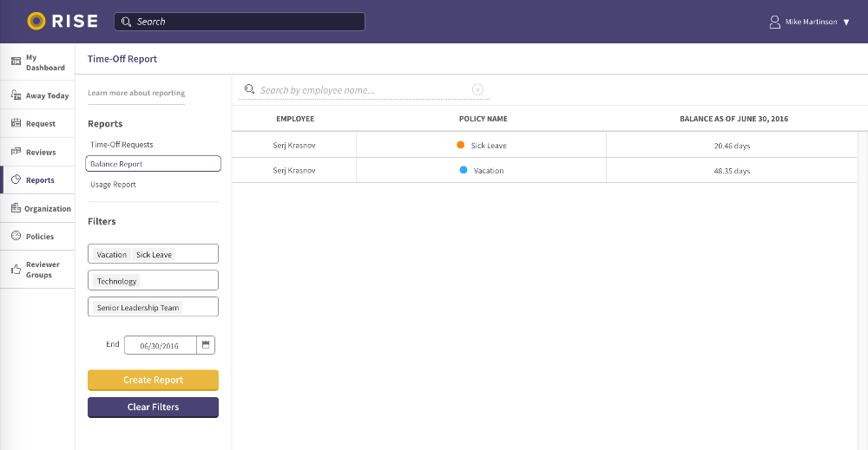Image resolution: width=868 pixels, height=450 pixels.
Task: Open the End date calendar picker
Action: (206, 345)
